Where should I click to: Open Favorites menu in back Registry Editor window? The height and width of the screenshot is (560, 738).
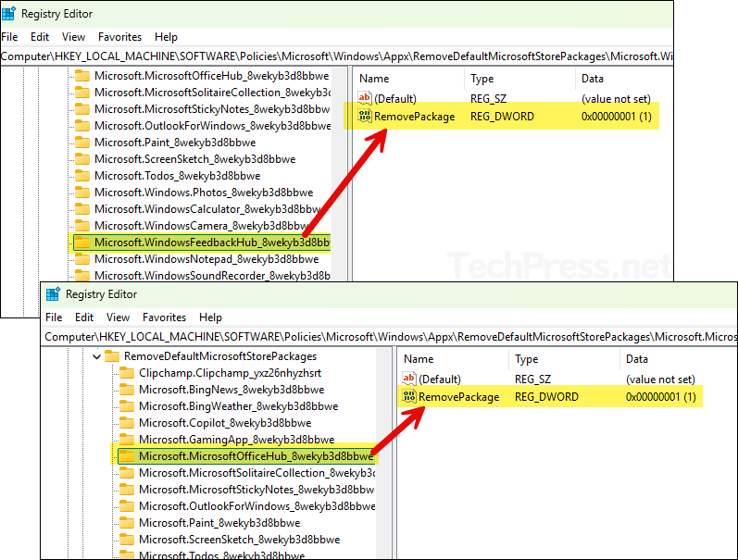tap(119, 37)
